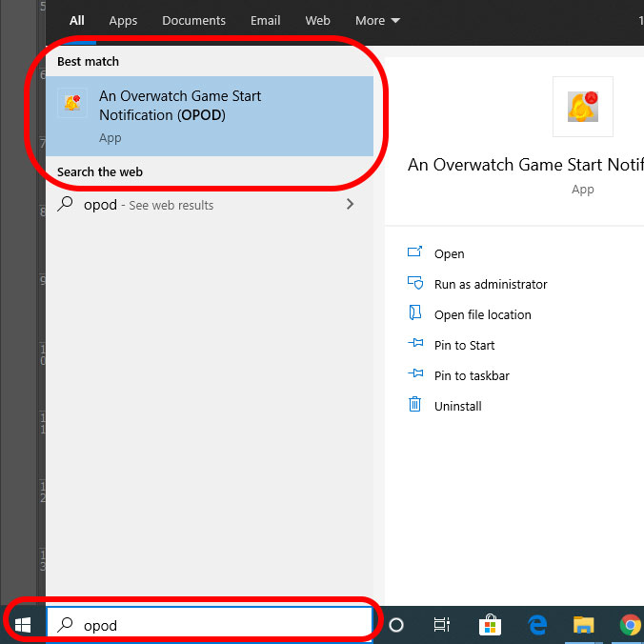Open File Explorer from the taskbar
Screen dimensions: 644x644
click(x=584, y=625)
